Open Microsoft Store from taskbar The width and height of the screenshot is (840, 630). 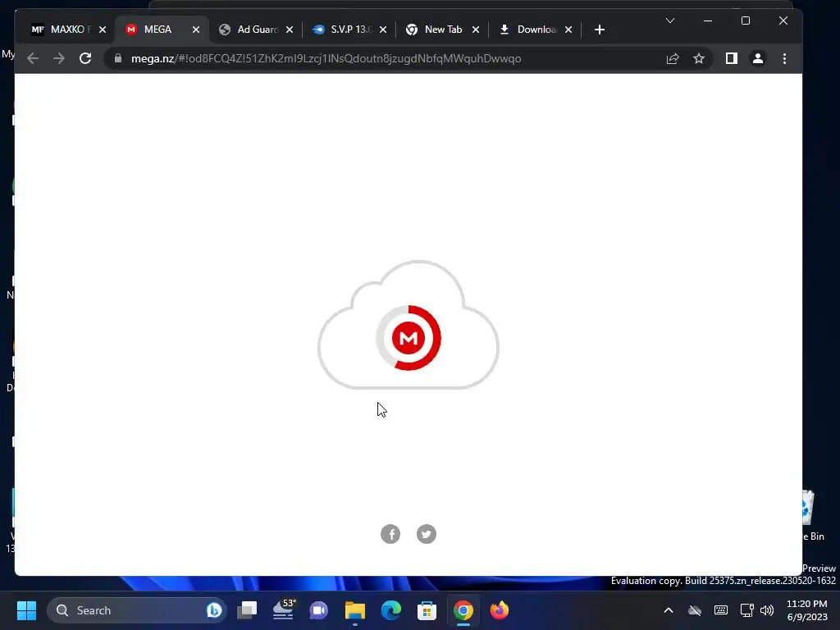point(427,610)
